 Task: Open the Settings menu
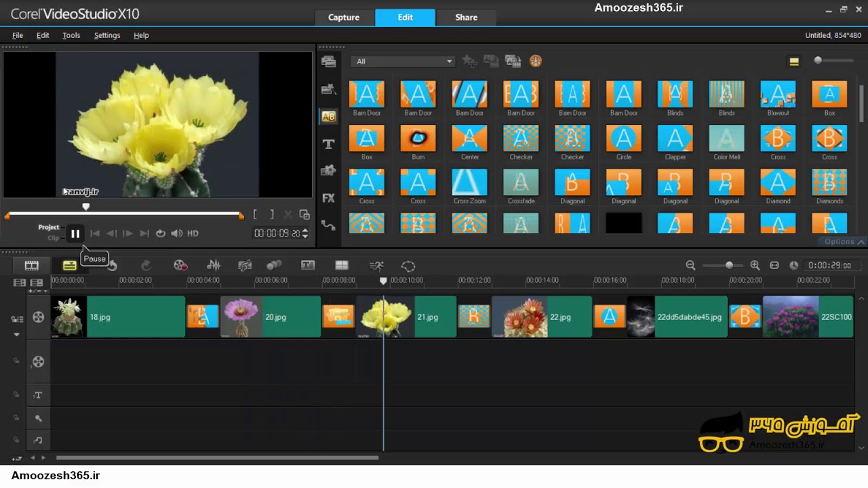coord(107,35)
